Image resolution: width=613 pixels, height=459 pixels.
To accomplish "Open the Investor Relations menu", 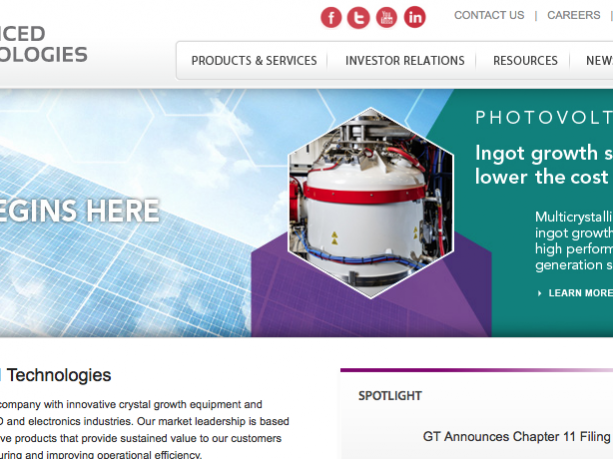I will pos(405,61).
